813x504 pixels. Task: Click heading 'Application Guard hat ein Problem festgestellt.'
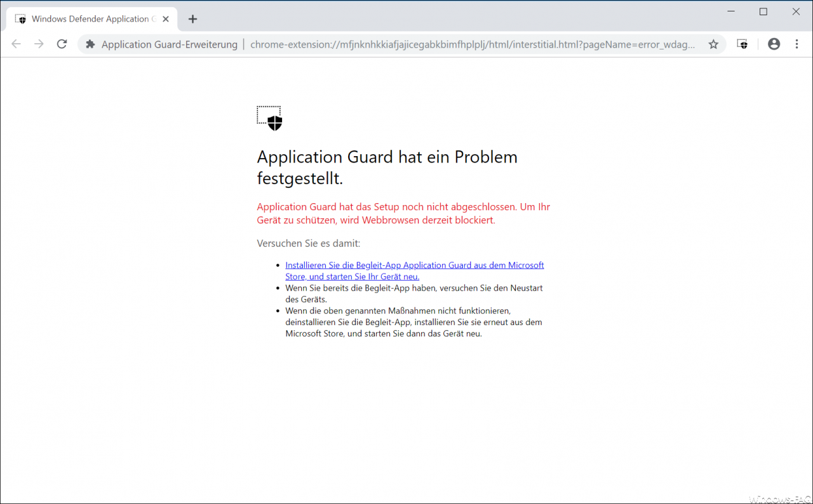[387, 168]
